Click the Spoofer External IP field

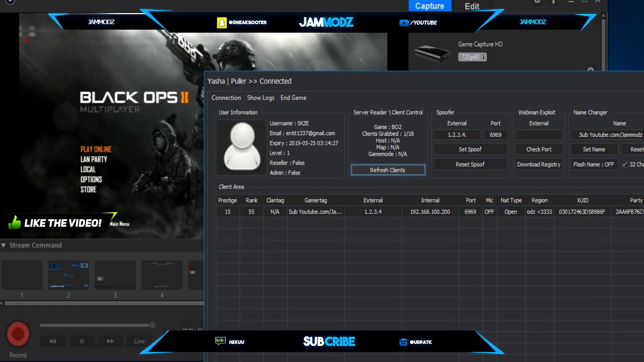[x=457, y=135]
